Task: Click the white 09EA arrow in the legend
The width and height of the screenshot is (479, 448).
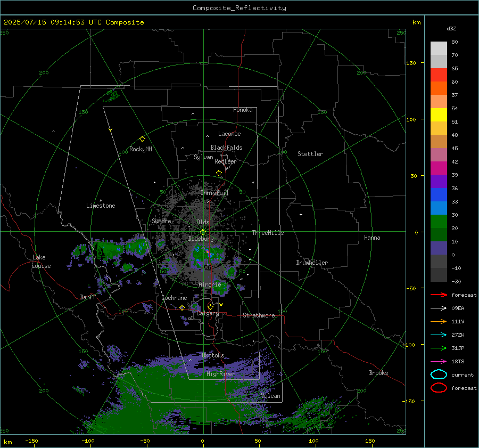Action: [x=439, y=308]
